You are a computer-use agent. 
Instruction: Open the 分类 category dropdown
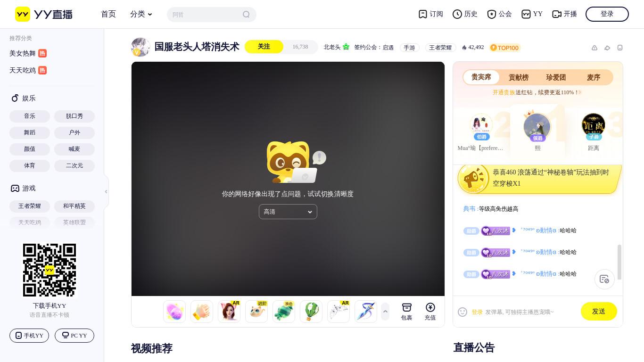[x=141, y=14]
